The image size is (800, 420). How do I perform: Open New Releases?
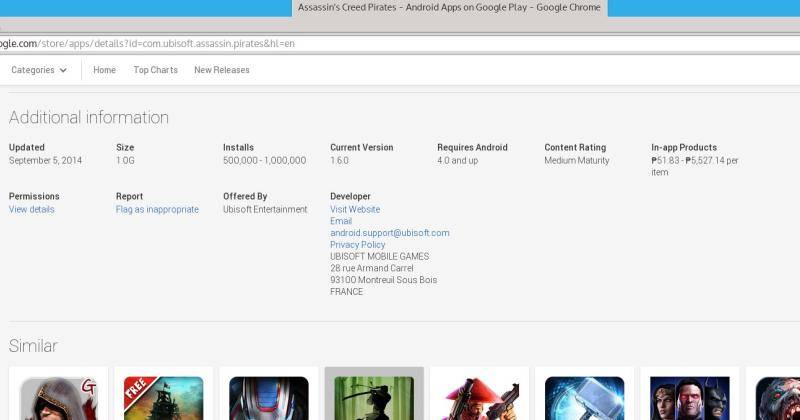click(x=221, y=70)
